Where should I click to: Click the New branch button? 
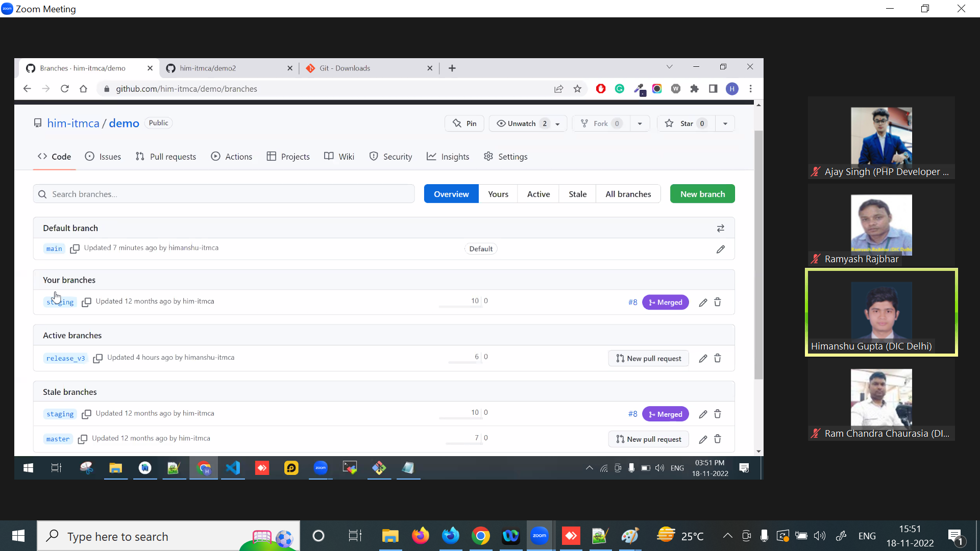pyautogui.click(x=702, y=194)
